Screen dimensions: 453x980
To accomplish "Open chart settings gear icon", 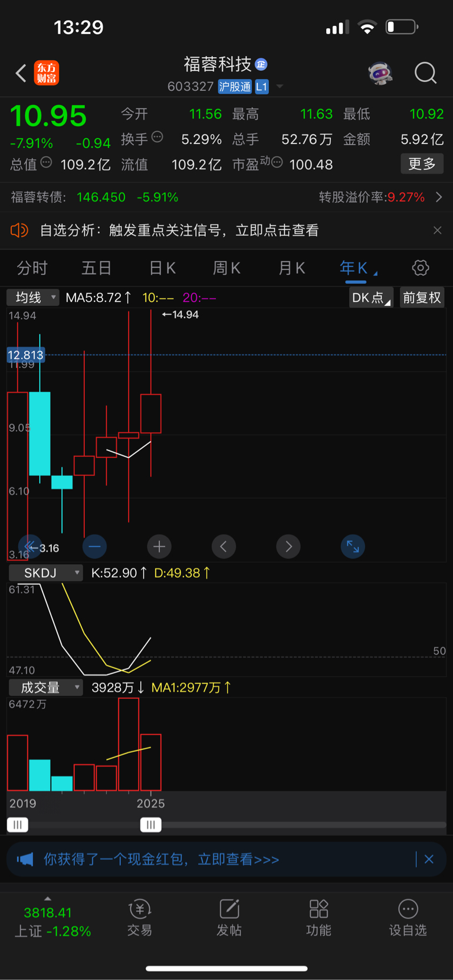I will click(421, 268).
